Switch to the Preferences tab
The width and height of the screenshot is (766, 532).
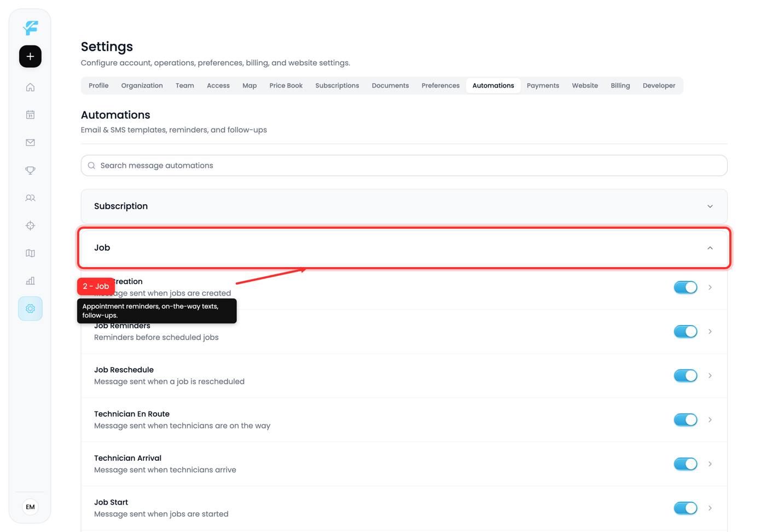tap(440, 85)
